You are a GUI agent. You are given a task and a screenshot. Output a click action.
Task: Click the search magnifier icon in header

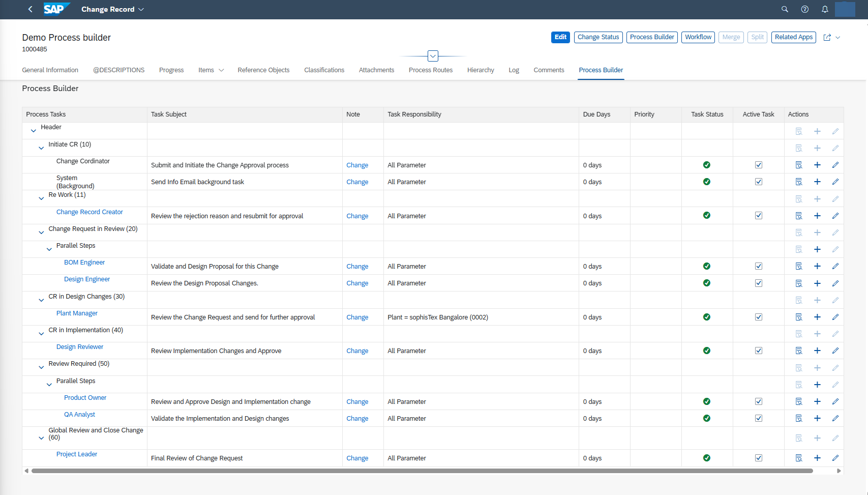(785, 9)
